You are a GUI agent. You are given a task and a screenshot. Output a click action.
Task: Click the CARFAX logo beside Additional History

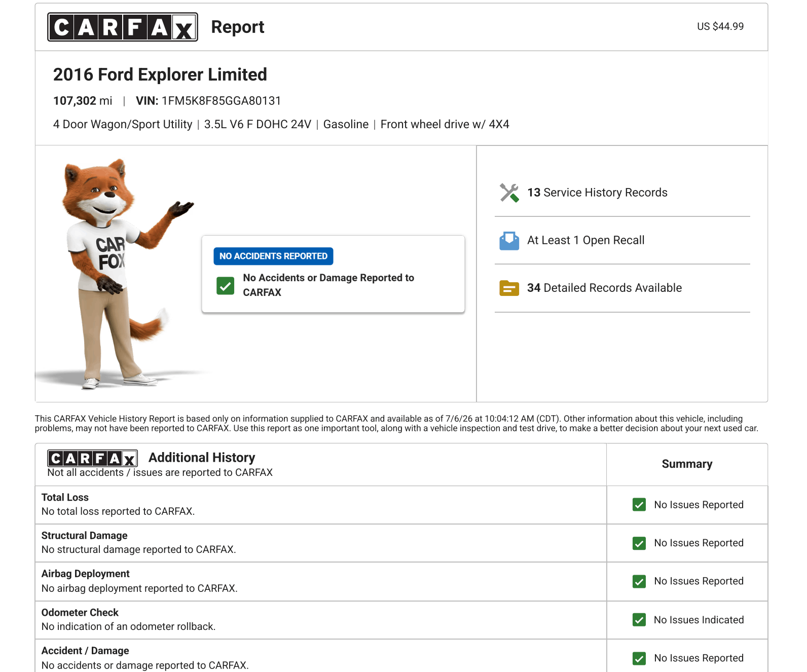pyautogui.click(x=92, y=458)
